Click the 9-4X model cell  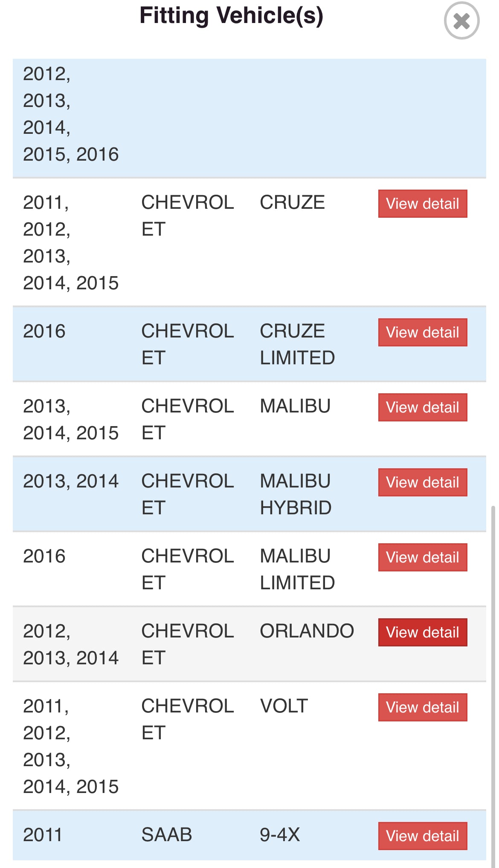(x=280, y=835)
